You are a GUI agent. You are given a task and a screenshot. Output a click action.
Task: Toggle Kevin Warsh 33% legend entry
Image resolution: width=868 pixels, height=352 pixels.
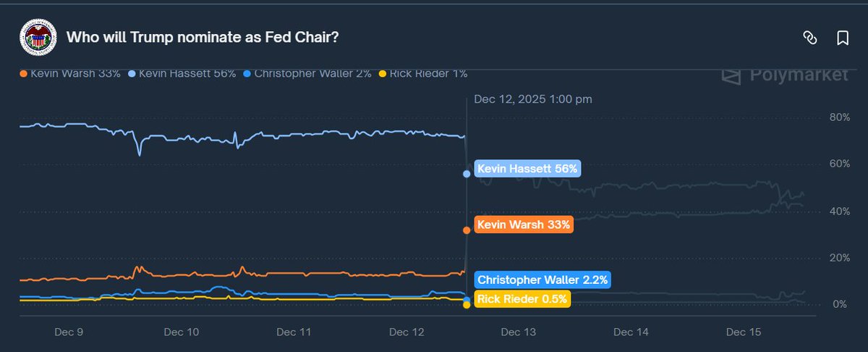click(x=71, y=73)
